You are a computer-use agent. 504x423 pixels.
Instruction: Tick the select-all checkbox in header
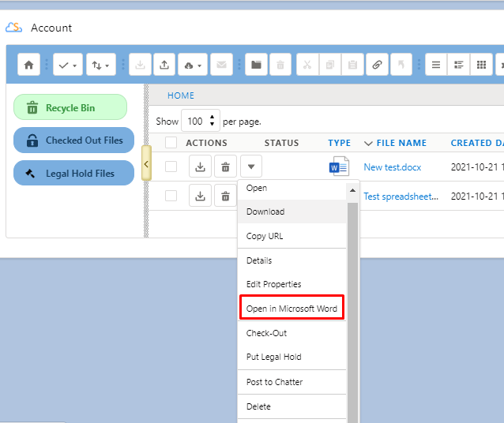[171, 143]
